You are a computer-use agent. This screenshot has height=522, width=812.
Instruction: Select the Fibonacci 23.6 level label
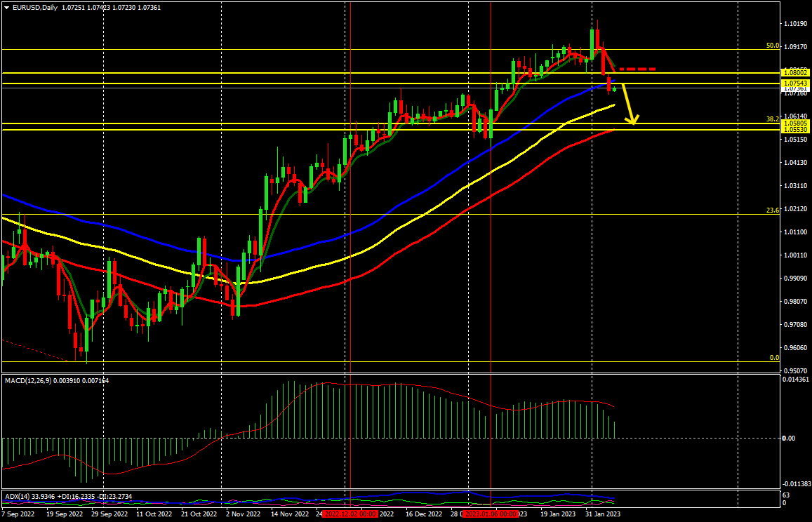click(772, 210)
